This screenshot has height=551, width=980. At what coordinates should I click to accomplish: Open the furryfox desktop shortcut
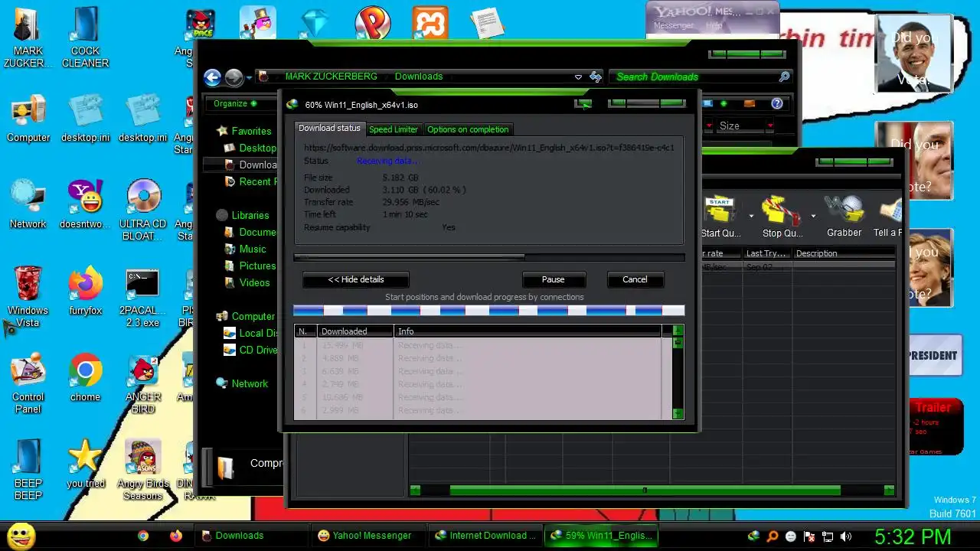85,290
